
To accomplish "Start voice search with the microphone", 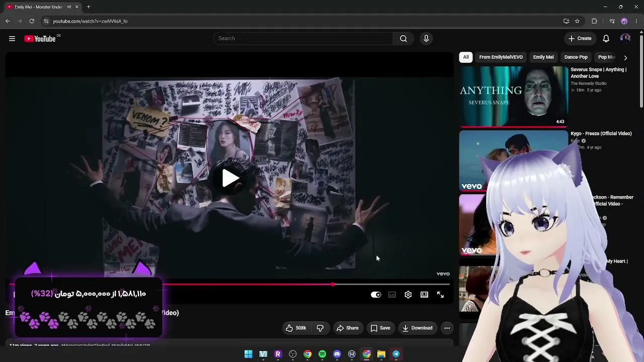I will (426, 39).
